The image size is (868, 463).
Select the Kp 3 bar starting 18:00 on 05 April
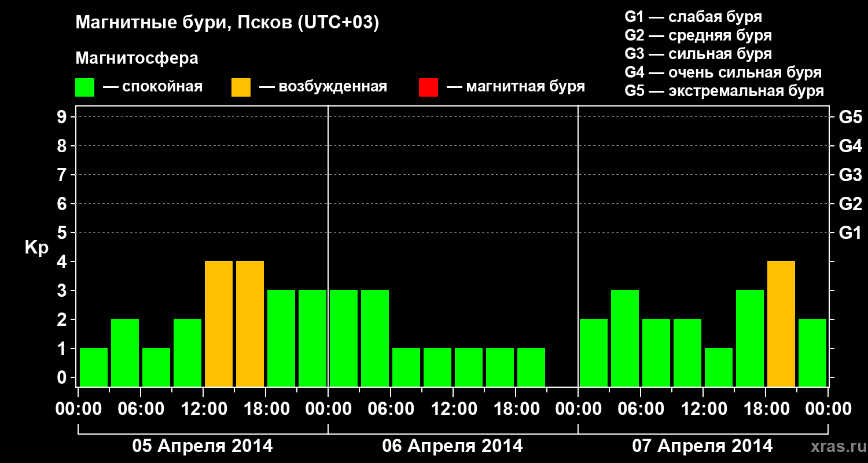pos(281,338)
